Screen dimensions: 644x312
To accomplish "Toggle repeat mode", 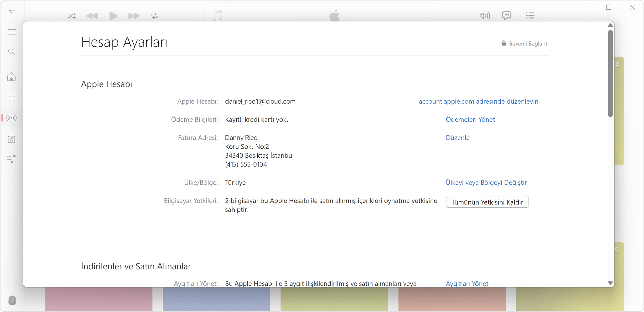I will [x=154, y=16].
